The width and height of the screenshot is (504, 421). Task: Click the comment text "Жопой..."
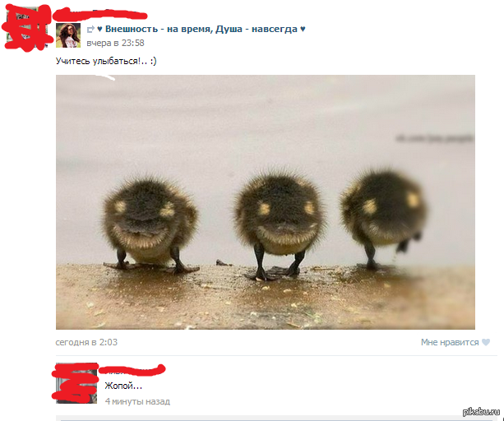(x=123, y=386)
